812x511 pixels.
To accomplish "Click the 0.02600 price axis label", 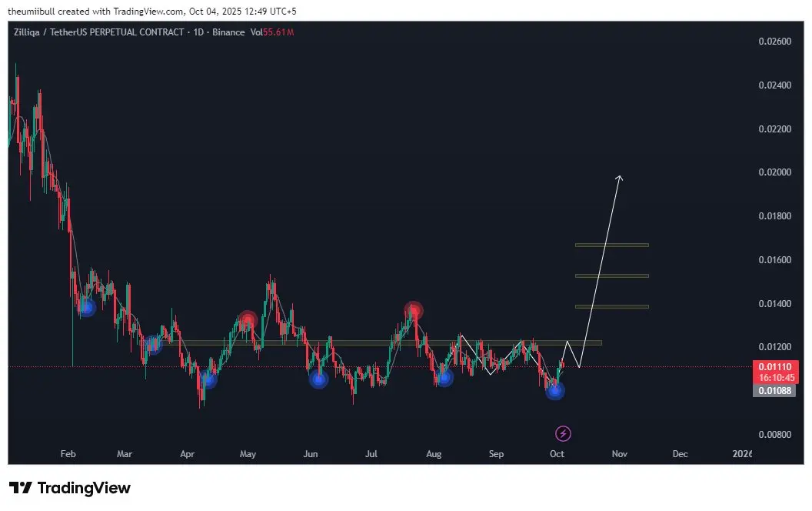I will 775,42.
